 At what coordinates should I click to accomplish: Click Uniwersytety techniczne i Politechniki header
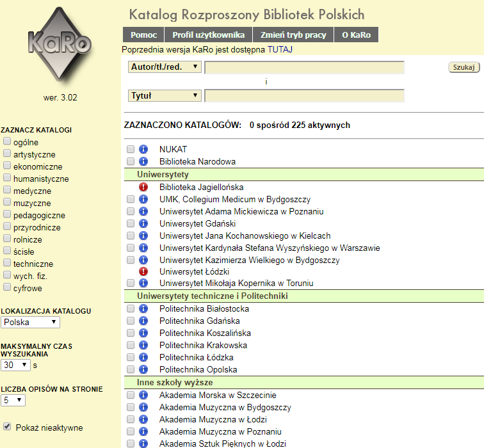(x=304, y=296)
